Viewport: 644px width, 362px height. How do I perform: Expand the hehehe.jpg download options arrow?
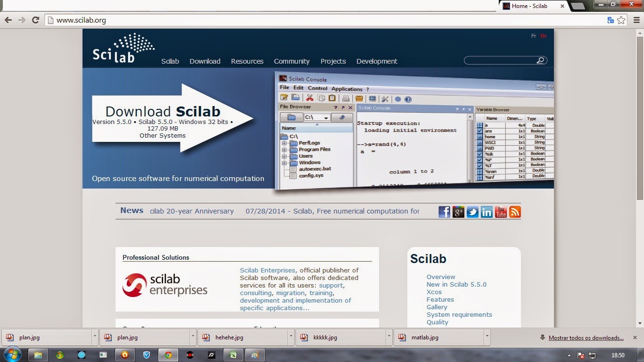[291, 337]
